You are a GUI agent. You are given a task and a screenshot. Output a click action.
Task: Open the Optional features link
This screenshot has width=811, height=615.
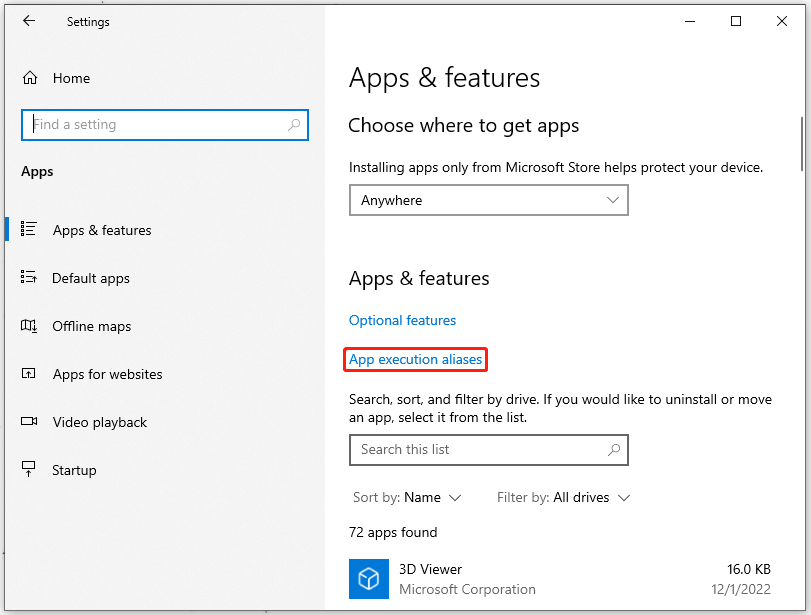[x=402, y=320]
